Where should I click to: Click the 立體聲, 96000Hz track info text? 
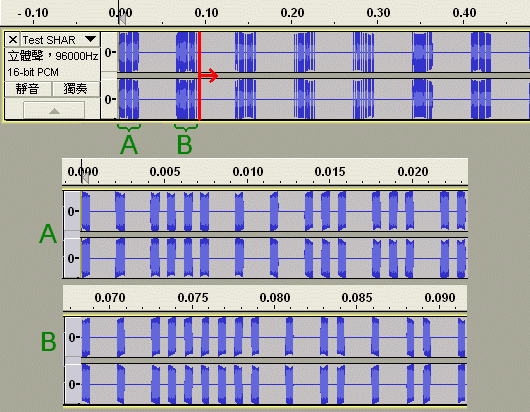click(x=53, y=56)
